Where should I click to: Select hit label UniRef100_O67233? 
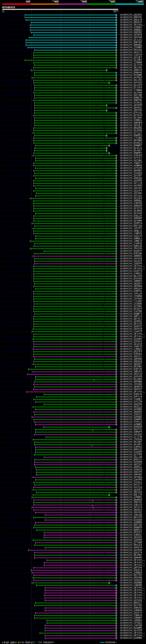click(x=131, y=507)
